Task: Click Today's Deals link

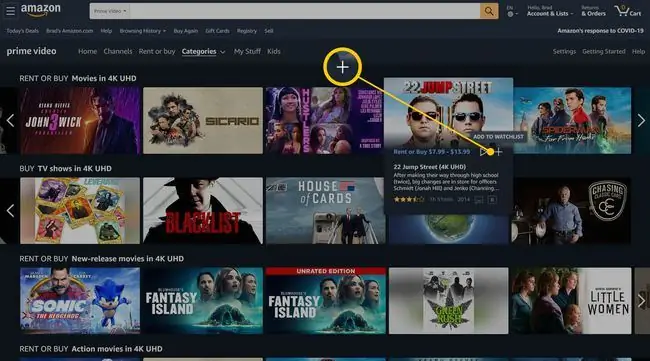Action: tap(22, 31)
